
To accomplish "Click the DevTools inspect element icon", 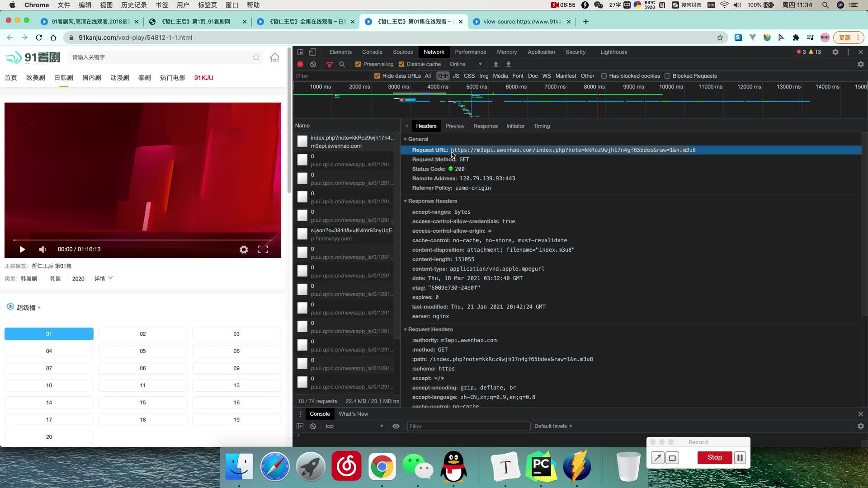I will (x=300, y=52).
